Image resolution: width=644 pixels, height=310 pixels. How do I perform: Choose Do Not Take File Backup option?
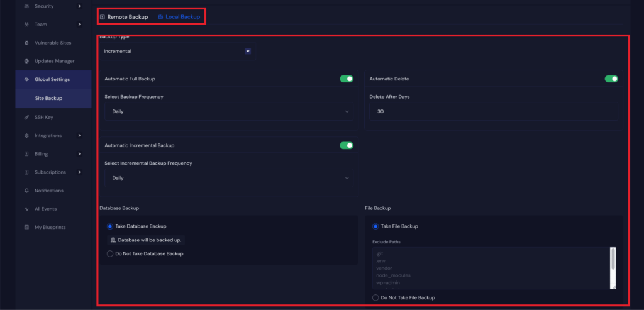click(375, 297)
